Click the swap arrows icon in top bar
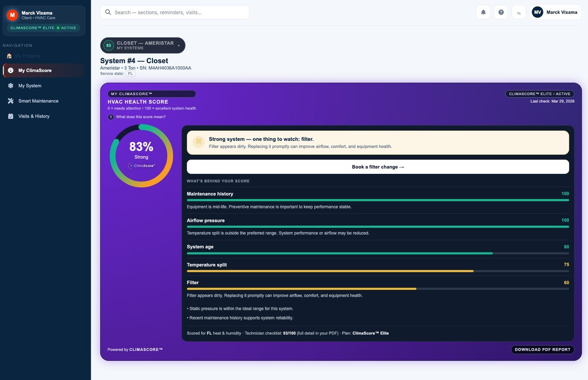 point(518,12)
